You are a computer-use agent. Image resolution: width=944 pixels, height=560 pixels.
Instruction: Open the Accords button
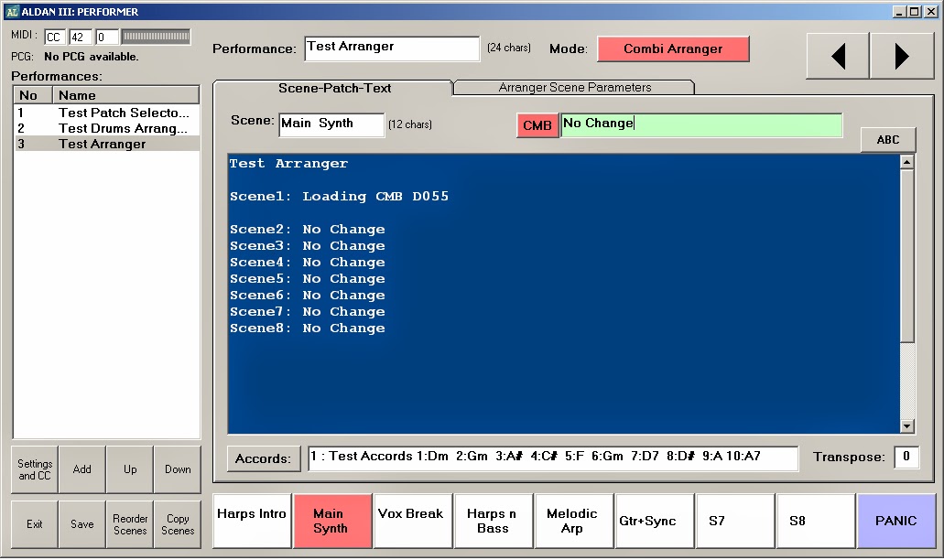pos(263,458)
